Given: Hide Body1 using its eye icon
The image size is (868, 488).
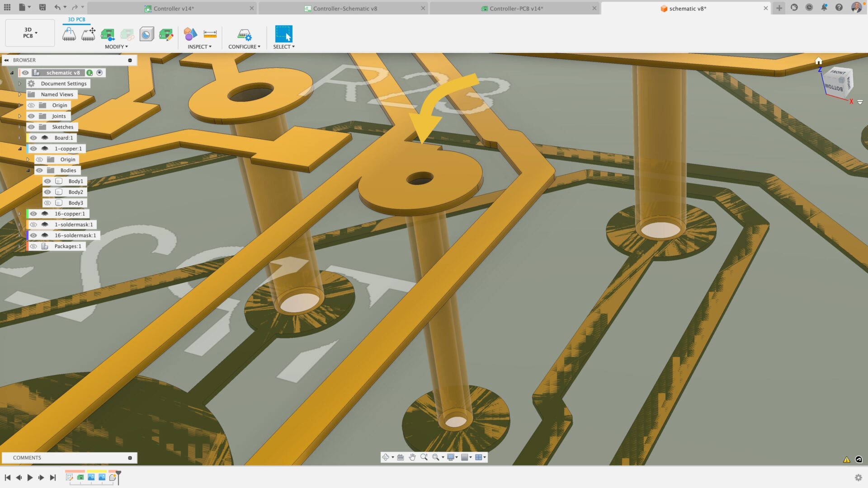Looking at the screenshot, I should [47, 181].
